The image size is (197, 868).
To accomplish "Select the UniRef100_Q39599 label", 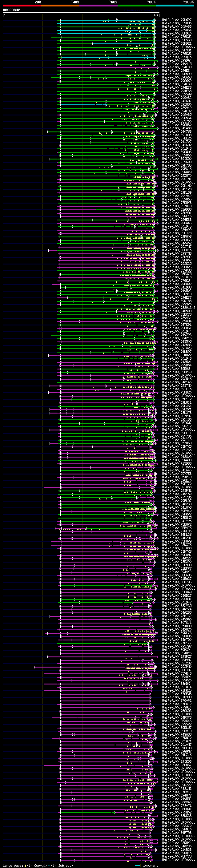I will coord(177,94).
